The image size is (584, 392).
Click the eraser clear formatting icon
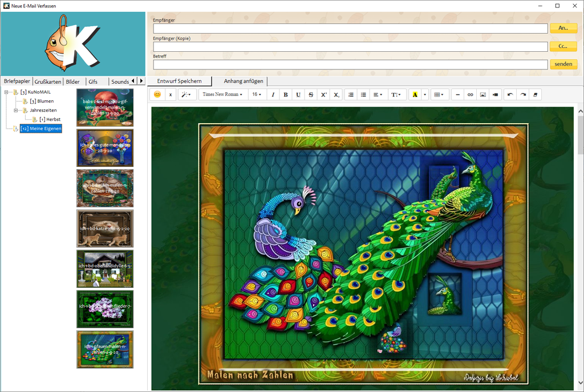535,95
